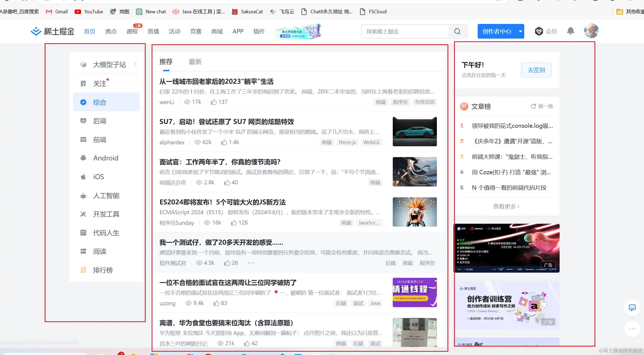Click the thumbs-up icon on SU7 article
The width and height of the screenshot is (644, 355).
224,142
